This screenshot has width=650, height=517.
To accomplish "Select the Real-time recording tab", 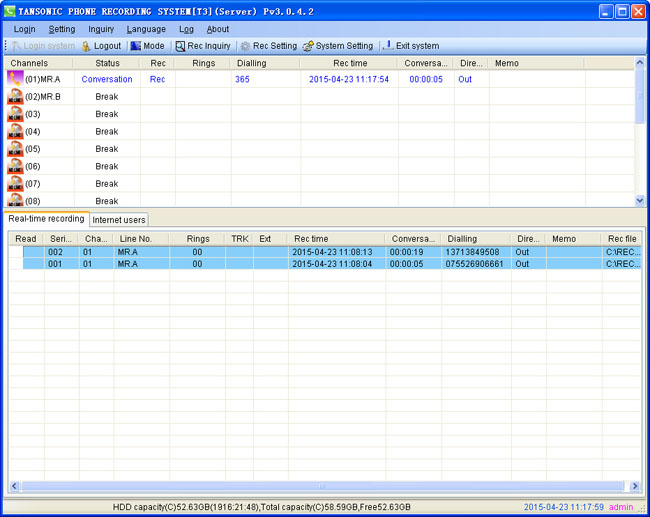I will click(46, 219).
